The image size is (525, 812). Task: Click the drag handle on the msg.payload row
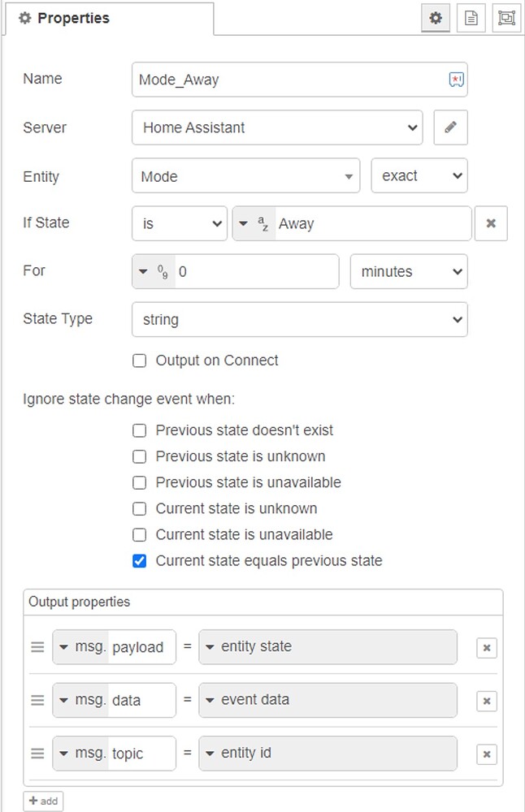37,647
